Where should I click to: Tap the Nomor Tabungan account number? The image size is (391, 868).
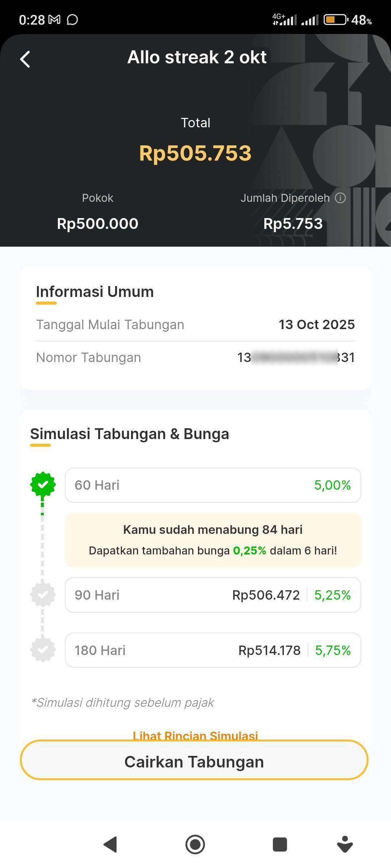click(296, 357)
